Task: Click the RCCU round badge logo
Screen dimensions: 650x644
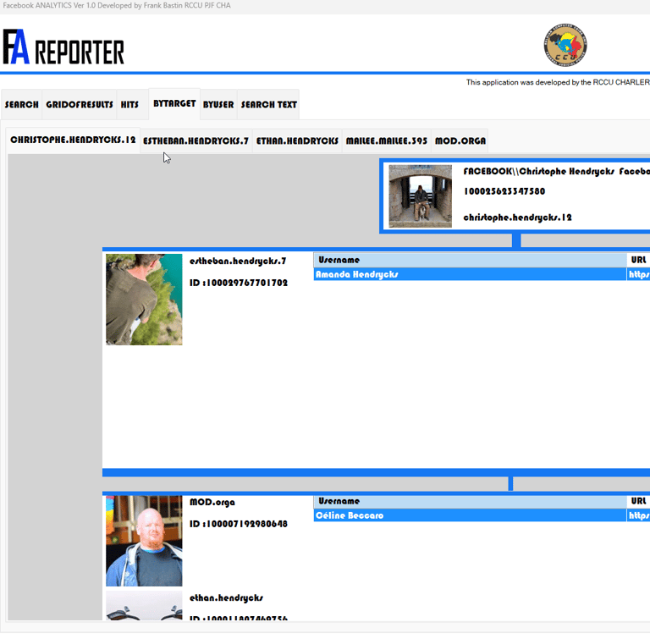Action: pyautogui.click(x=565, y=45)
